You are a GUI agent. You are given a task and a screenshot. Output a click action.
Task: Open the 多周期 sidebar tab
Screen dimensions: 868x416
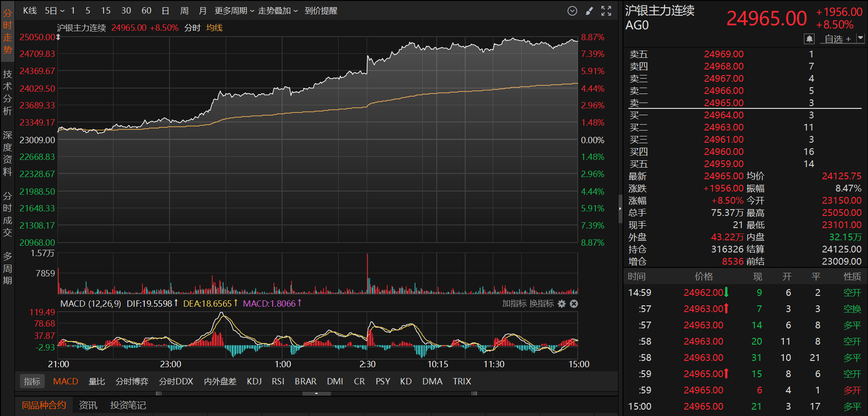click(x=8, y=268)
